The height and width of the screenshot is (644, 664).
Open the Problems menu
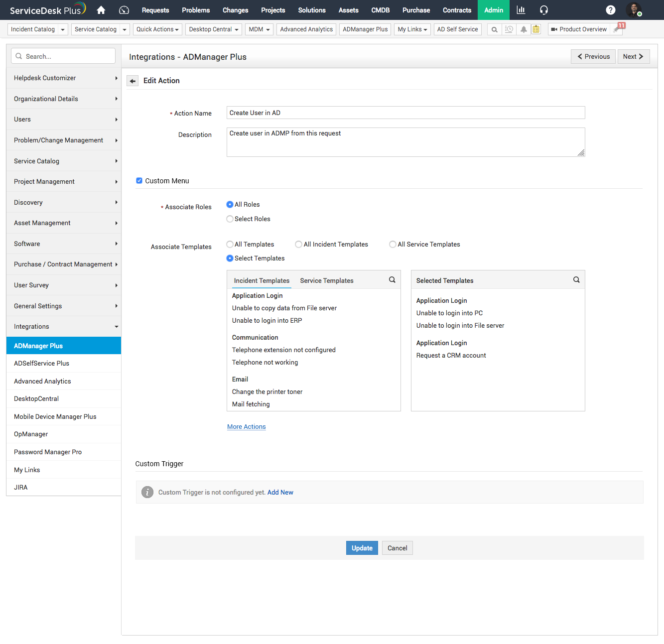point(196,10)
